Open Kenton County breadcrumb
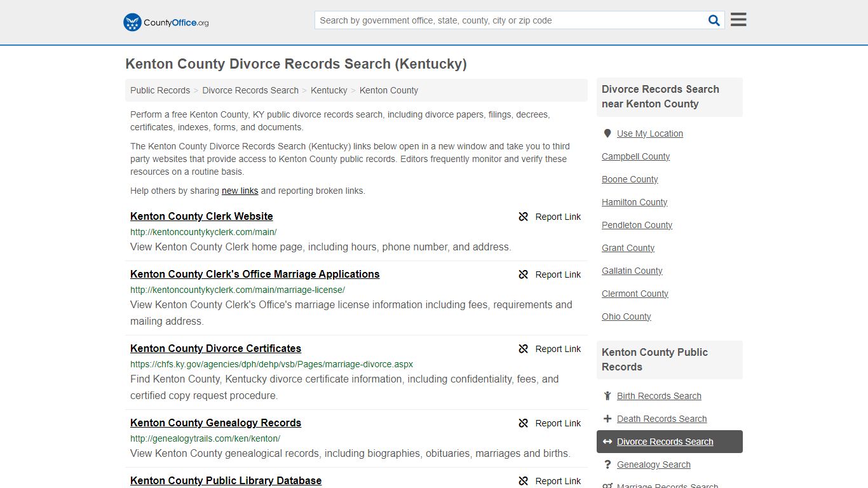Image resolution: width=868 pixels, height=488 pixels. (x=389, y=90)
